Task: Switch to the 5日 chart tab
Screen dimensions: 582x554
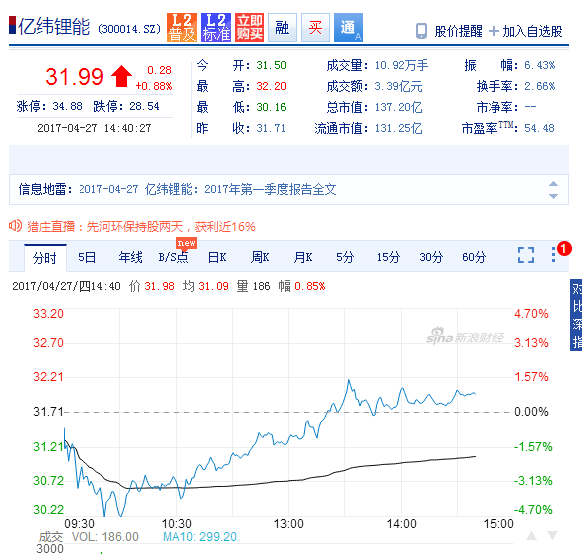Action: coord(87,257)
